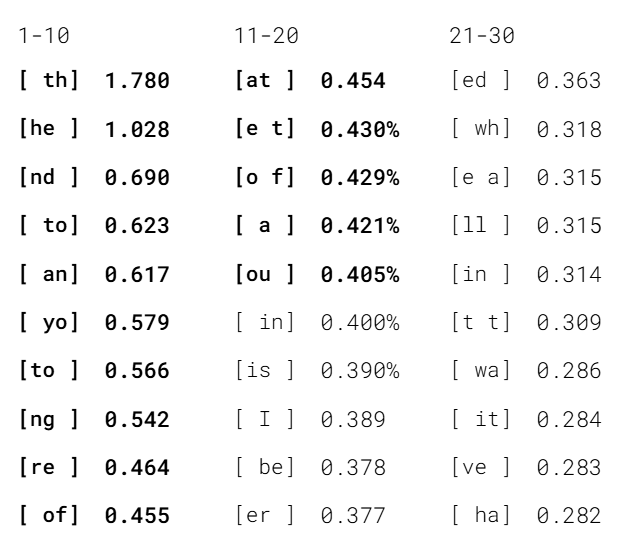The image size is (634, 552).
Task: Select the "[at ]" trigram entry
Action: (x=265, y=81)
